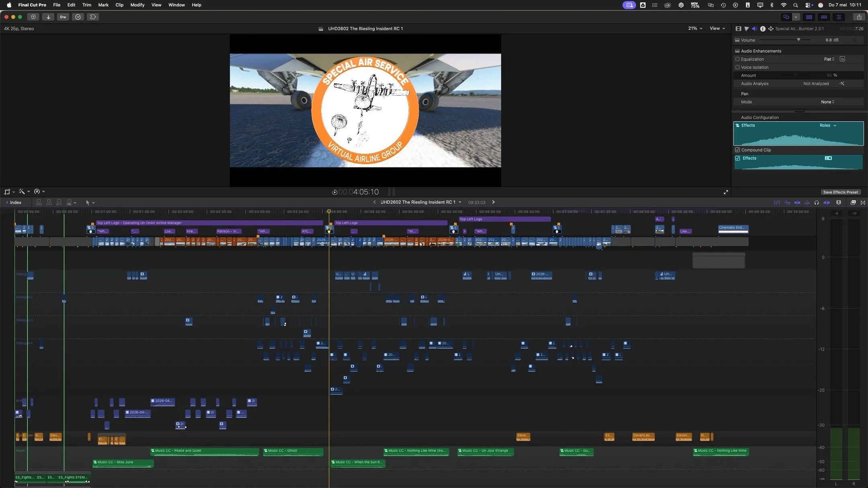Open the Modify menu
868x488 pixels.
137,5
